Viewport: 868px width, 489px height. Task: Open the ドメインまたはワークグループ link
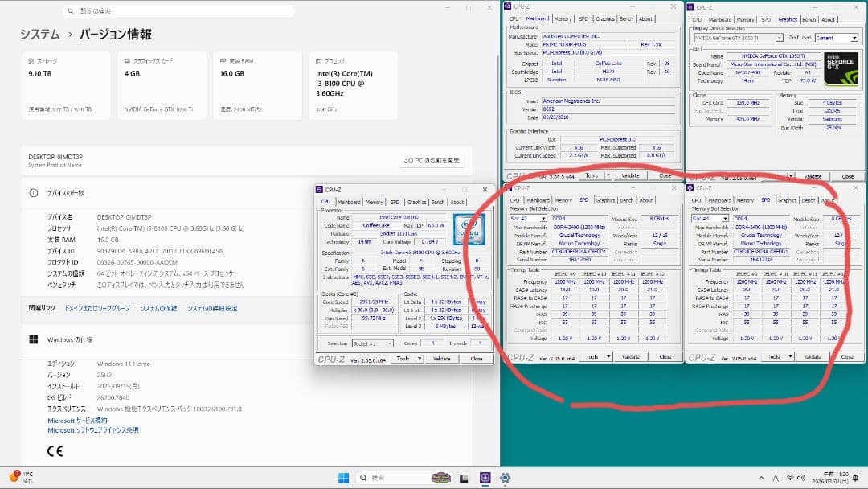pyautogui.click(x=97, y=309)
